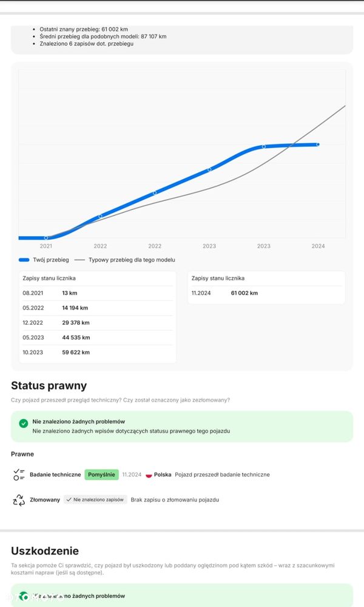Click the Uszkodzenie section heading

pyautogui.click(x=45, y=551)
